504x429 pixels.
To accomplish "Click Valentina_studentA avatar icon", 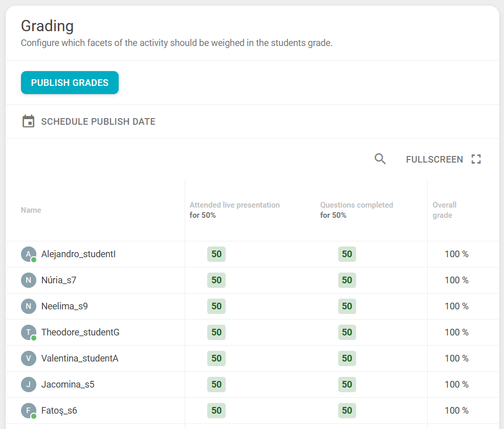I will 29,358.
